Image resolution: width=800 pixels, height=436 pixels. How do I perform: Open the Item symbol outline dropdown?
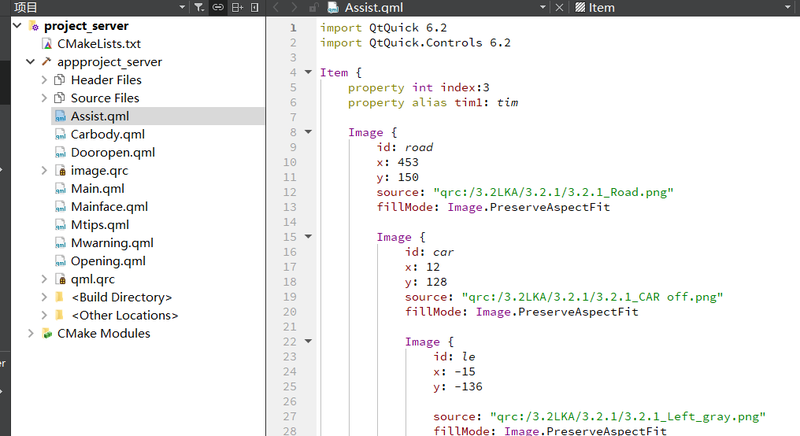[x=787, y=8]
